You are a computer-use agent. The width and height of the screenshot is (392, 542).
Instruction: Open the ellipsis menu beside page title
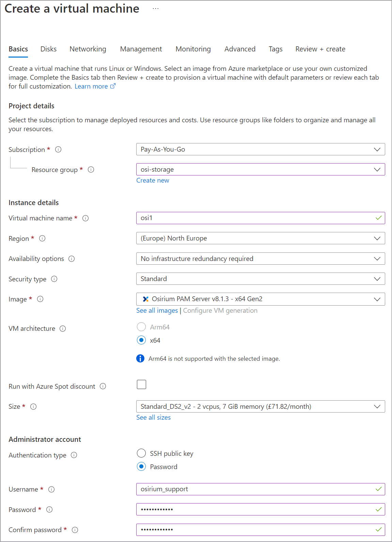tap(156, 9)
